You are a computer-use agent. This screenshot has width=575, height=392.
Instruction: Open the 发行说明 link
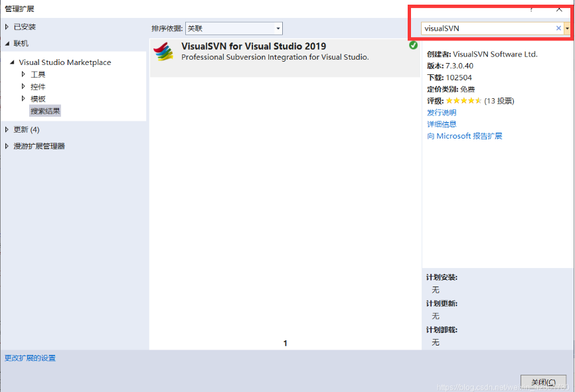point(442,113)
